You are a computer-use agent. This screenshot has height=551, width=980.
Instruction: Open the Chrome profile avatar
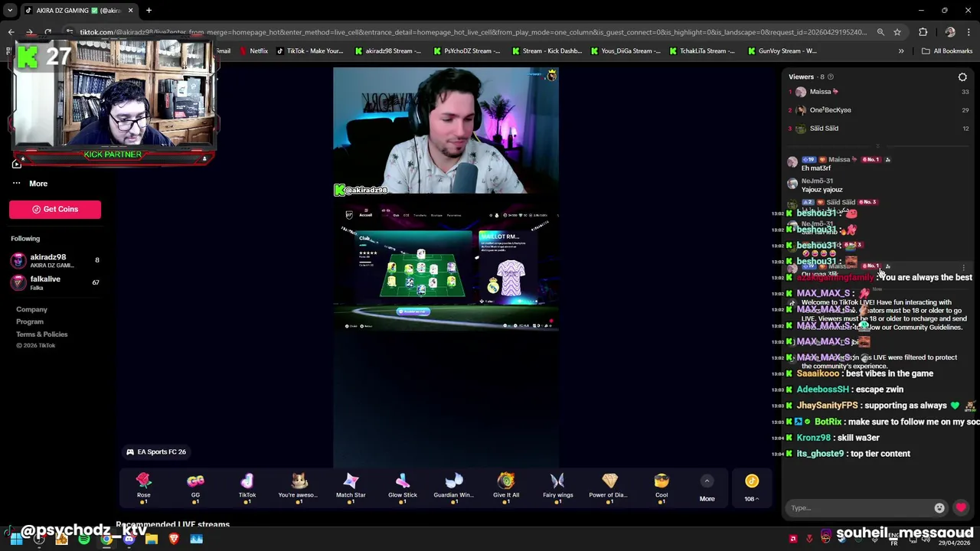click(x=950, y=32)
